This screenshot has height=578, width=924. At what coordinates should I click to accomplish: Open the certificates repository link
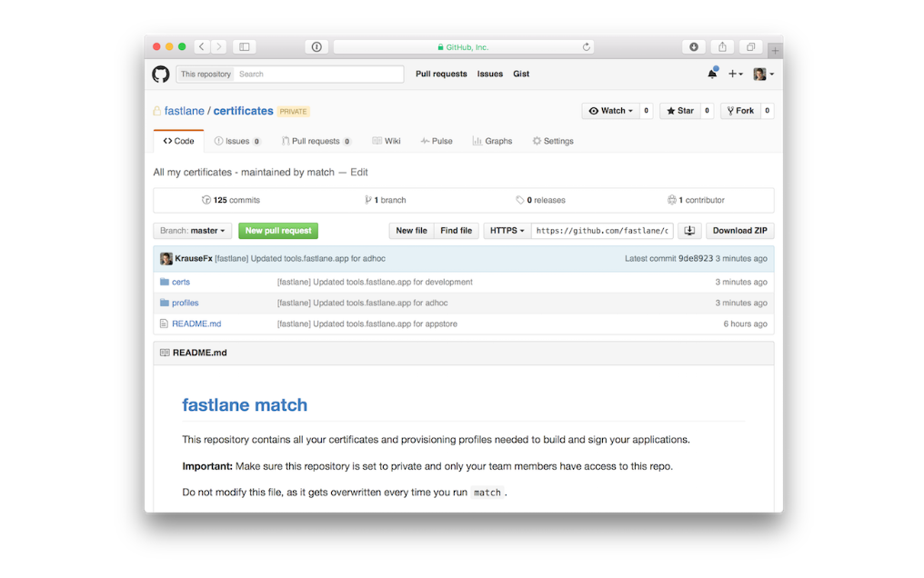tap(244, 111)
